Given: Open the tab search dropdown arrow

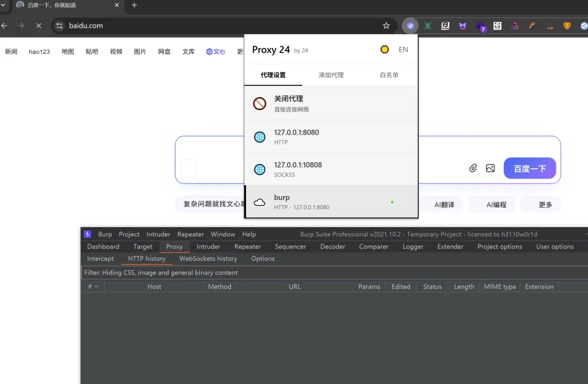Looking at the screenshot, I should click(x=3, y=5).
